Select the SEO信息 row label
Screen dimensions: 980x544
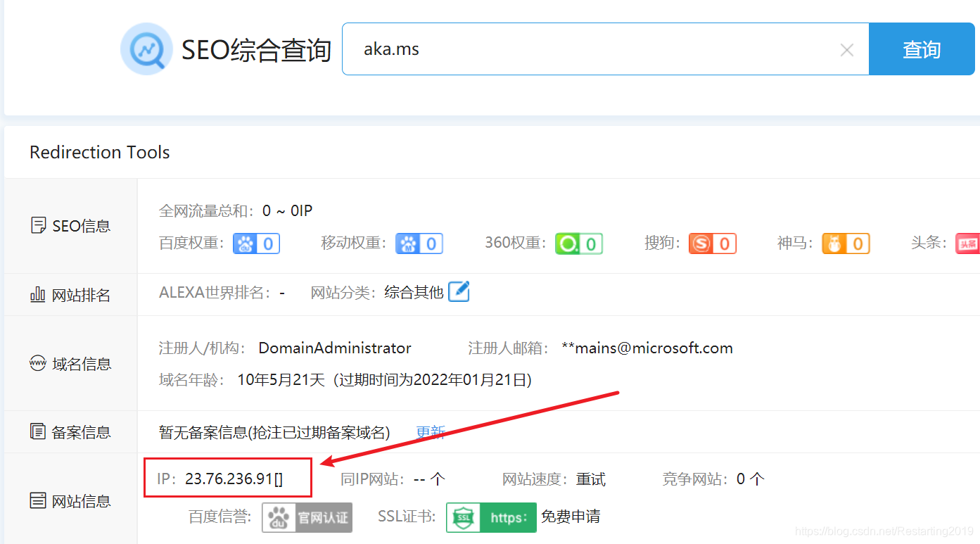coord(82,226)
